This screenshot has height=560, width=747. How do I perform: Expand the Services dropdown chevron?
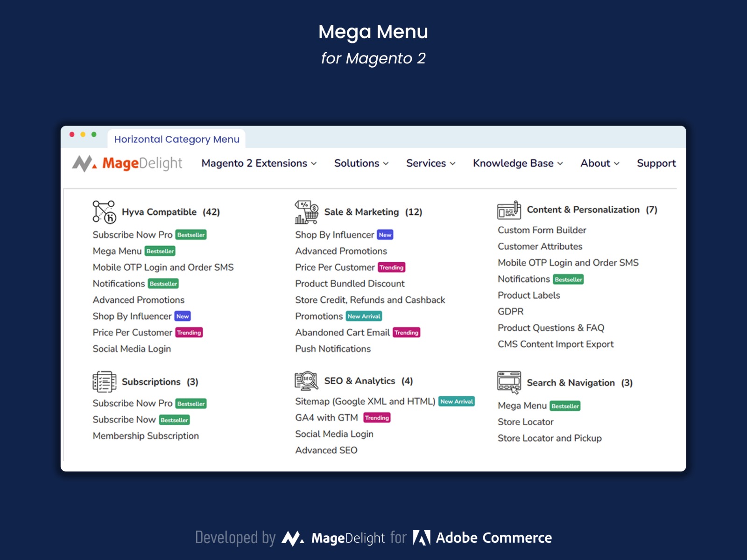(x=452, y=164)
